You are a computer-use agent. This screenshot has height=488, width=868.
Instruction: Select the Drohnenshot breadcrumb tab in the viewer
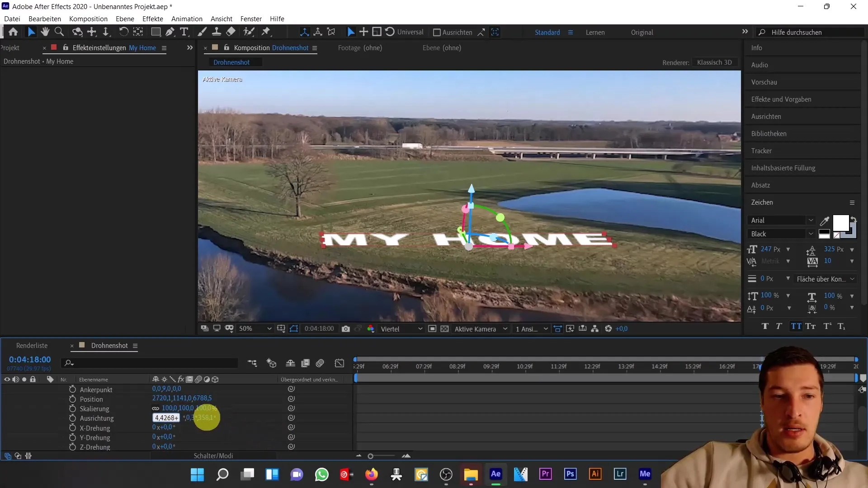click(231, 62)
